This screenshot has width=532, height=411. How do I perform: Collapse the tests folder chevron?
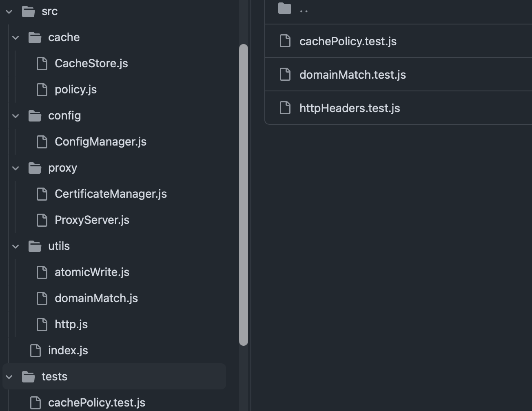(9, 377)
